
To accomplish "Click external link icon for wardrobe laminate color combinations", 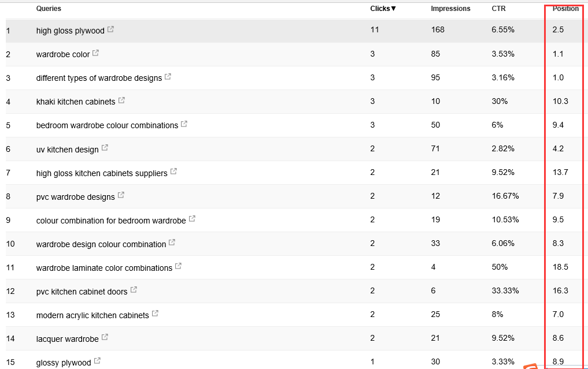I will (179, 266).
